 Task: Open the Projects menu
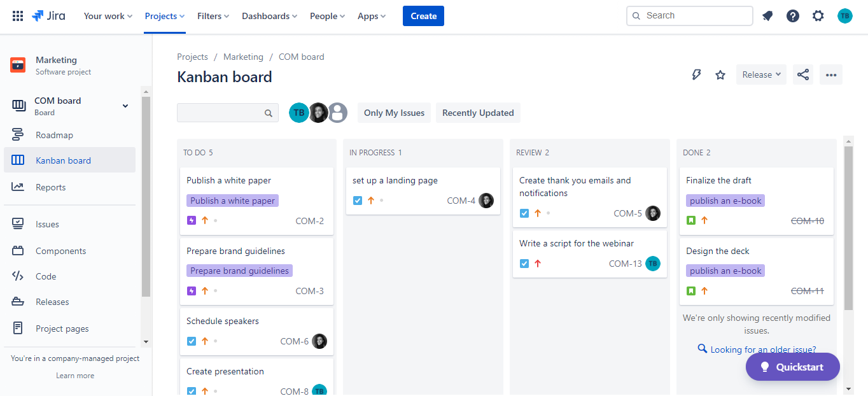coord(164,16)
